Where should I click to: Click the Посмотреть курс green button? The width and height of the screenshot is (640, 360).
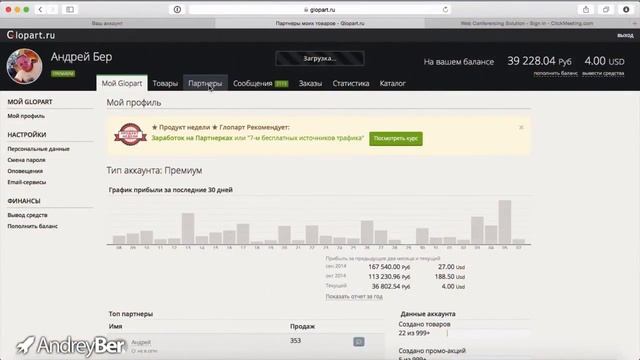pos(396,138)
